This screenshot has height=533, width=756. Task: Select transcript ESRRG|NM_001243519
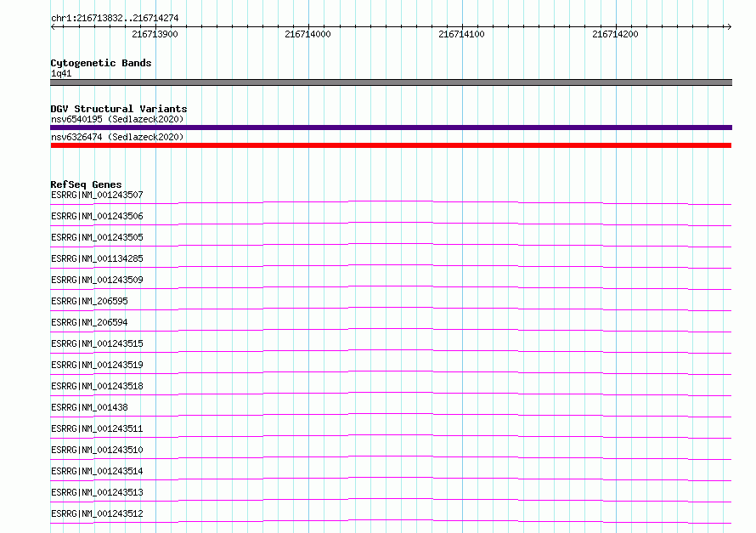[97, 365]
